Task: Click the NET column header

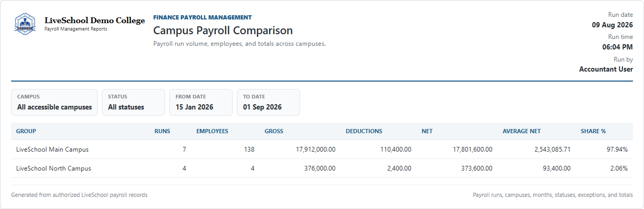Action: coord(427,131)
